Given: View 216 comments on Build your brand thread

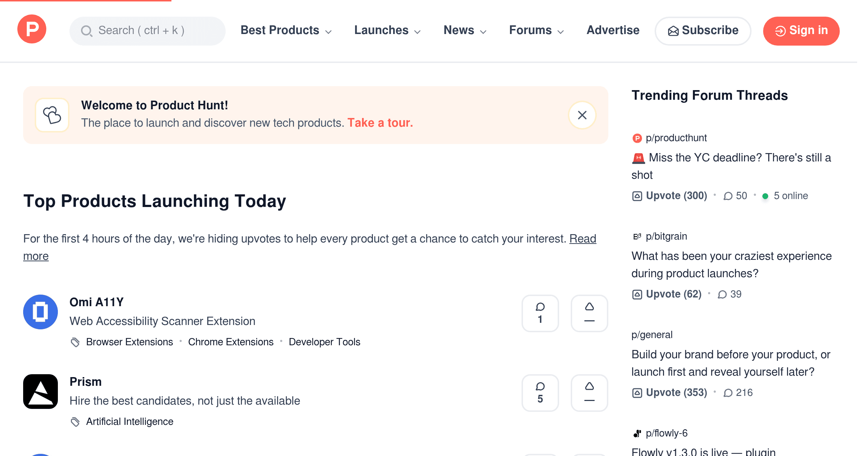Looking at the screenshot, I should pyautogui.click(x=738, y=393).
